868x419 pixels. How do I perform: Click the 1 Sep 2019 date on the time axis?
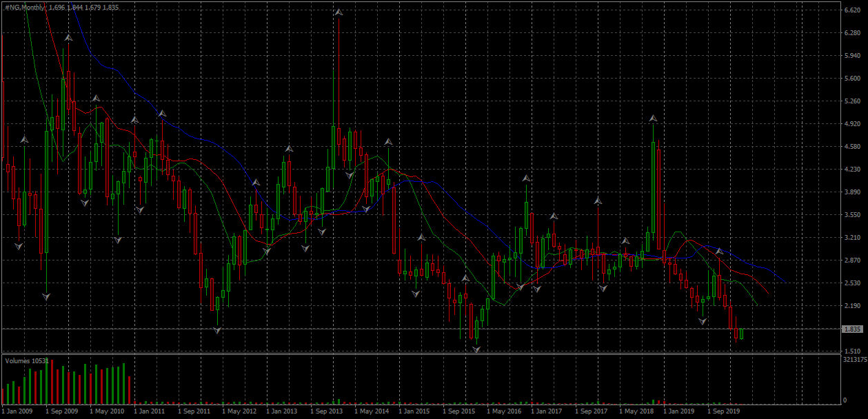click(x=723, y=411)
